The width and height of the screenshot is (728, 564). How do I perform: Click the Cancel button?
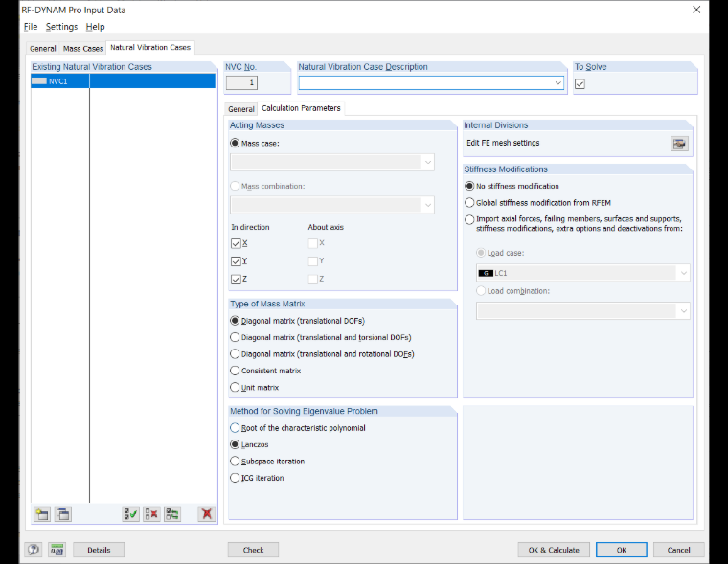click(x=679, y=550)
